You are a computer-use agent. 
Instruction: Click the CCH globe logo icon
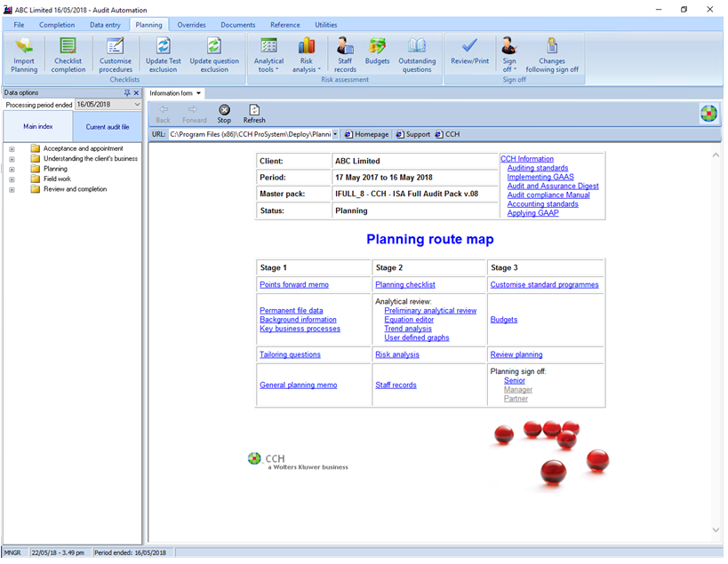(709, 114)
